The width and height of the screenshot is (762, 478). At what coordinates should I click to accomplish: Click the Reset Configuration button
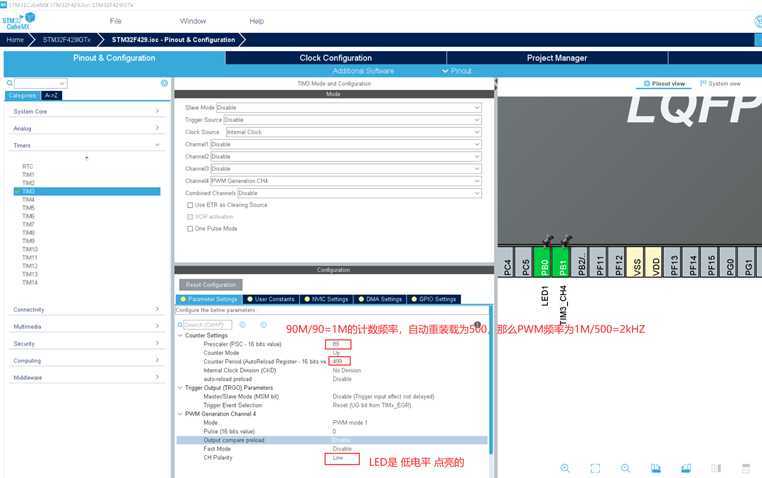[211, 284]
